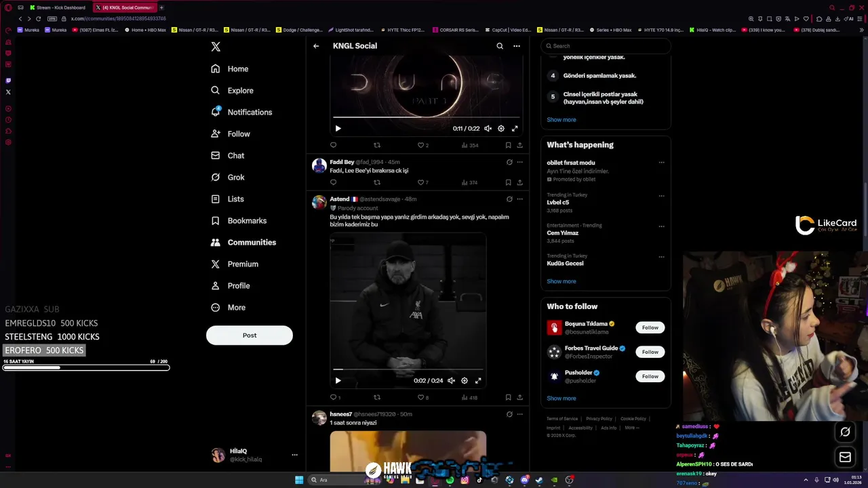Like Fadıl Bey's post

click(x=422, y=182)
